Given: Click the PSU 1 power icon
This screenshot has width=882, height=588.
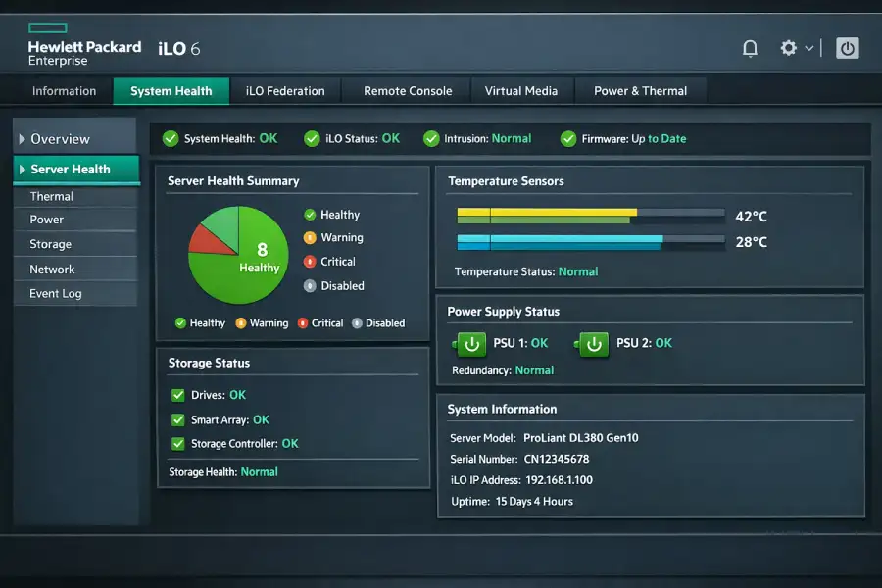Looking at the screenshot, I should [471, 344].
